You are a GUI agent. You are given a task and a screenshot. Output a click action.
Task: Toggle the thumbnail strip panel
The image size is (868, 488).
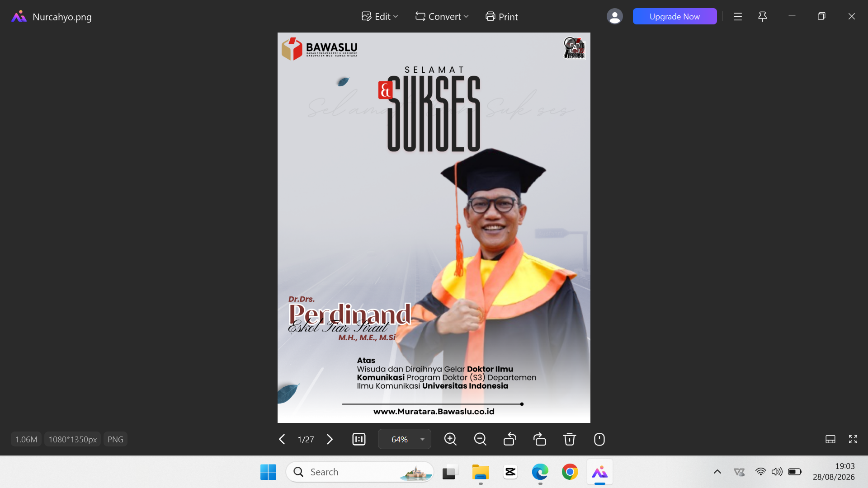[x=830, y=439]
